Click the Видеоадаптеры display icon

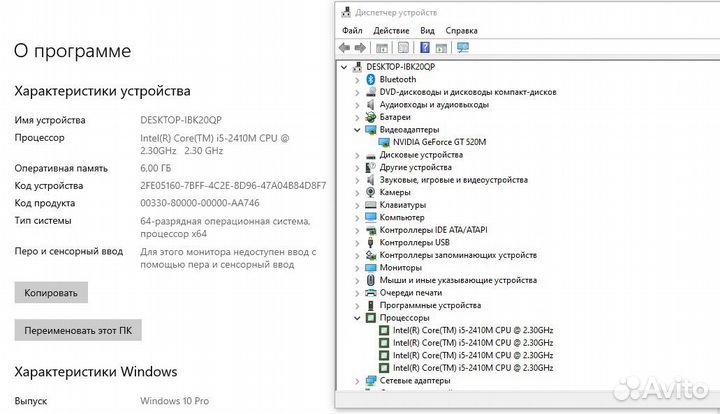pyautogui.click(x=371, y=129)
